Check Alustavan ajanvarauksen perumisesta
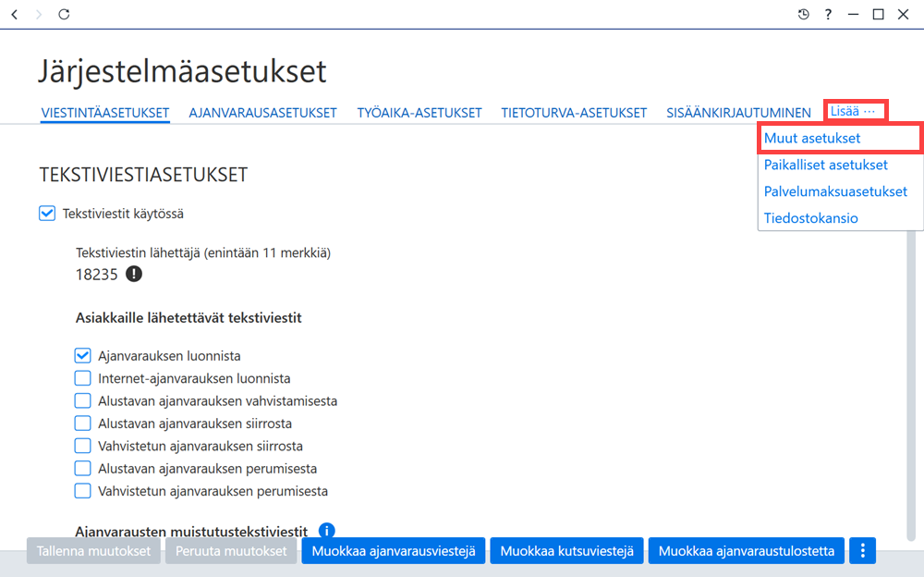924x577 pixels. (82, 469)
